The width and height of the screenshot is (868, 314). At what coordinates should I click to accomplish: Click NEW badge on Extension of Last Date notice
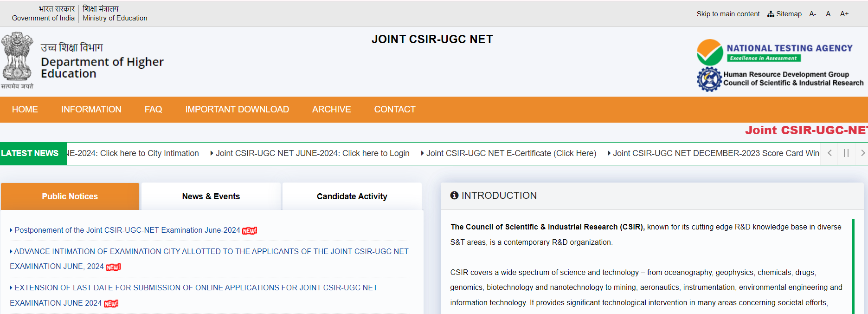point(111,304)
